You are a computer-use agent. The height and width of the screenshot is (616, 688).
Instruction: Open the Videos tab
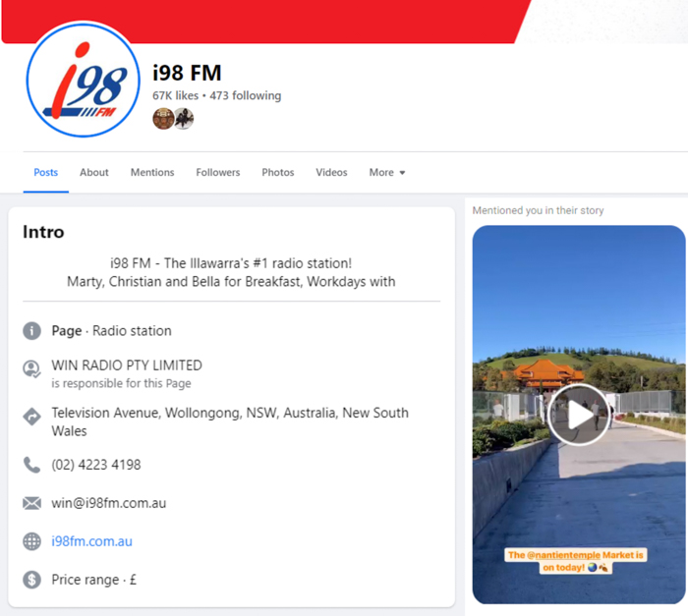tap(331, 173)
